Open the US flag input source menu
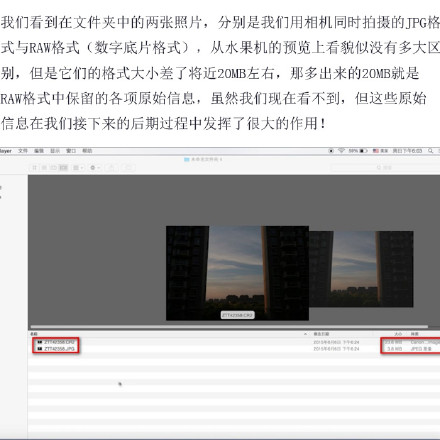This screenshot has width=440, height=440. (x=380, y=151)
